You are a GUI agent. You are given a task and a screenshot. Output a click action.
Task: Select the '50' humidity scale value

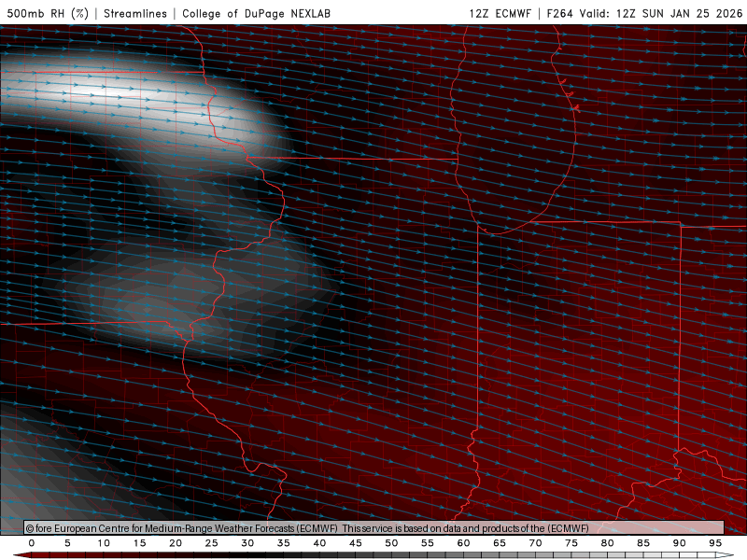pyautogui.click(x=391, y=543)
